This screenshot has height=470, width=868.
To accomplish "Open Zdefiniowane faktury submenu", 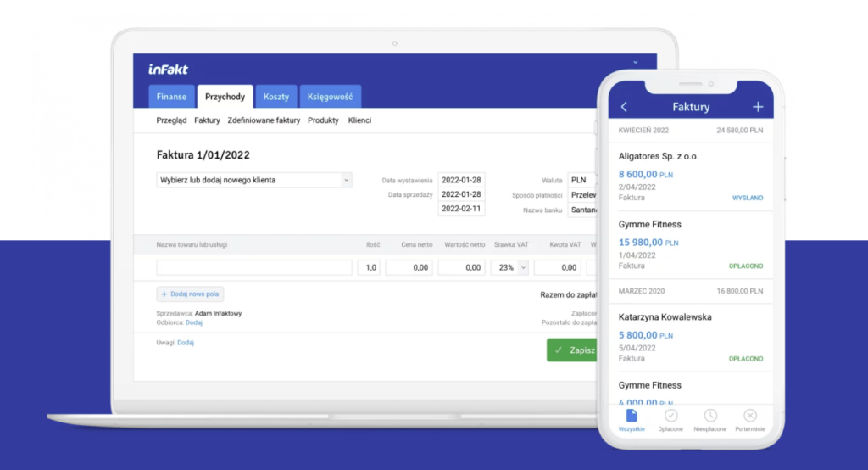I will pyautogui.click(x=264, y=120).
